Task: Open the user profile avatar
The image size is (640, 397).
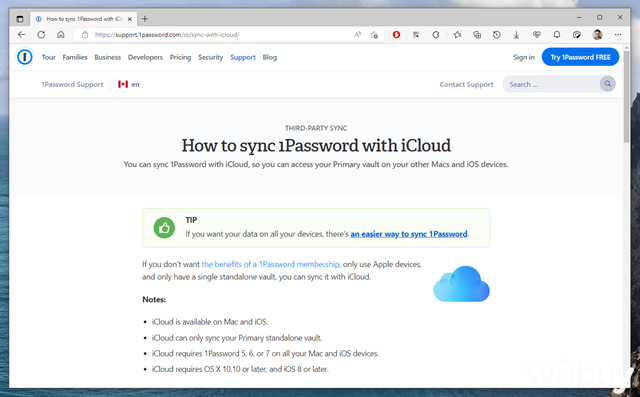Action: point(598,35)
